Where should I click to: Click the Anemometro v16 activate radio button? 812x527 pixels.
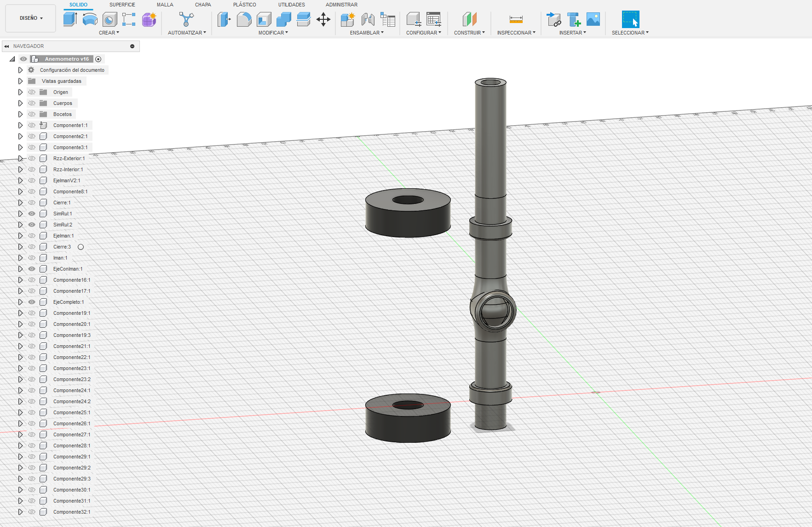coord(98,59)
